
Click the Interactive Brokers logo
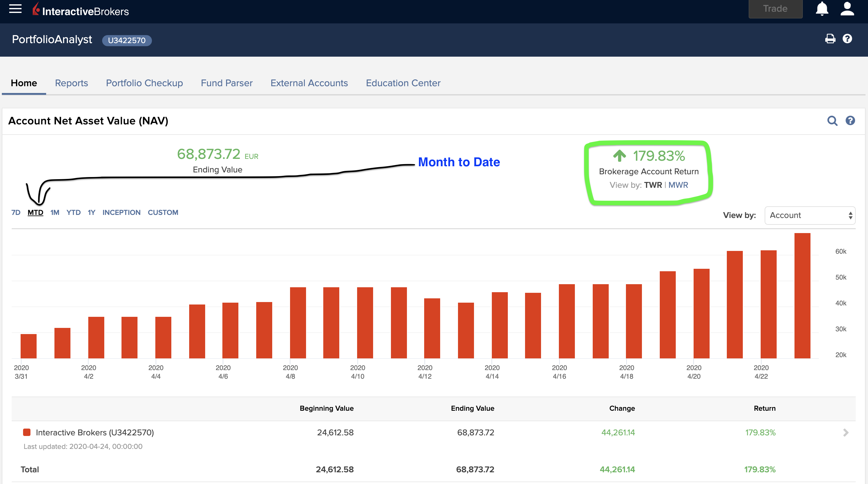81,11
